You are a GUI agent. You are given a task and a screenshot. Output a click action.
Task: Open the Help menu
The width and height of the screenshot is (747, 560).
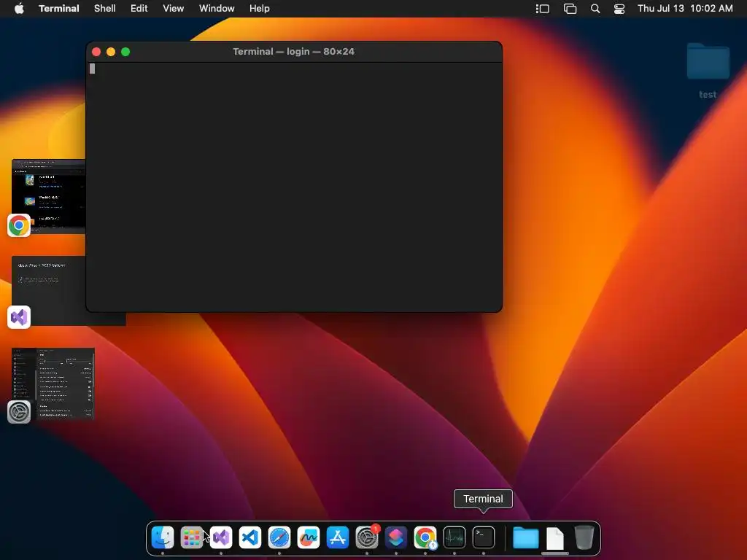tap(260, 9)
